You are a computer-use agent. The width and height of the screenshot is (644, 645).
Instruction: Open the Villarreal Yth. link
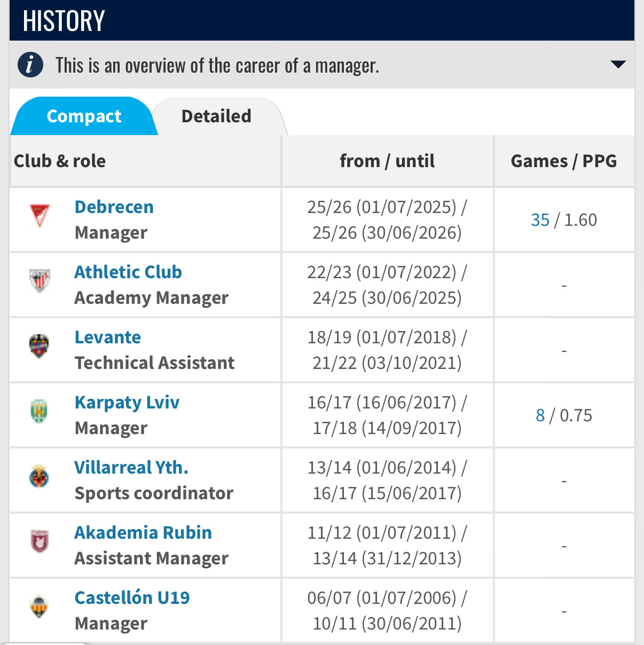click(131, 467)
